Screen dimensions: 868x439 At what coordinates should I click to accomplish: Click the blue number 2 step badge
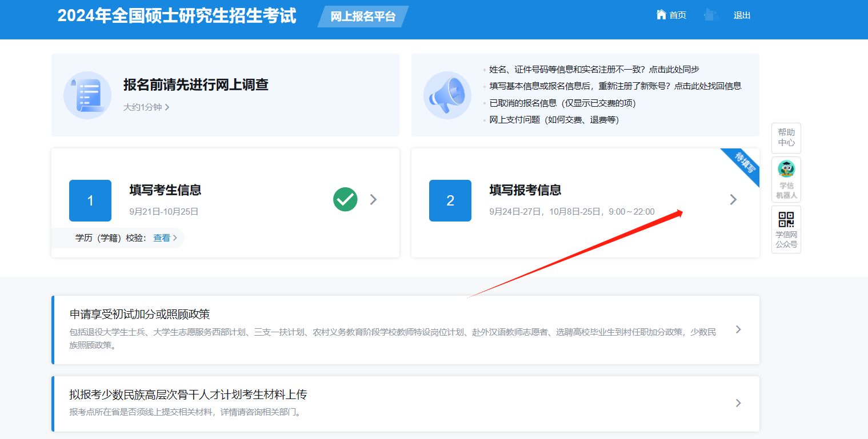450,200
